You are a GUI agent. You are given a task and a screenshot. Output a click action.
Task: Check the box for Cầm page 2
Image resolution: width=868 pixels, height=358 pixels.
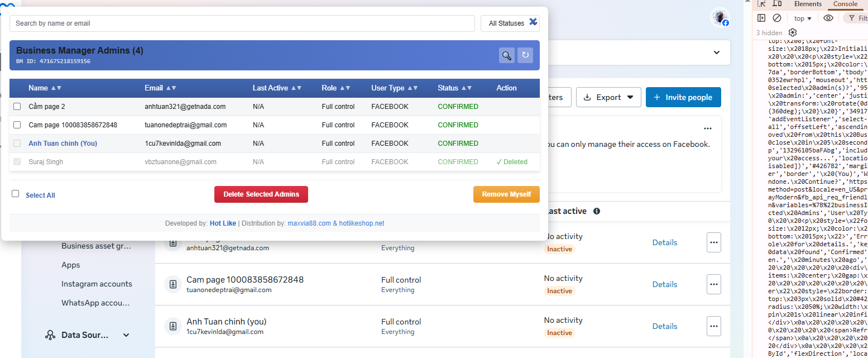click(17, 107)
